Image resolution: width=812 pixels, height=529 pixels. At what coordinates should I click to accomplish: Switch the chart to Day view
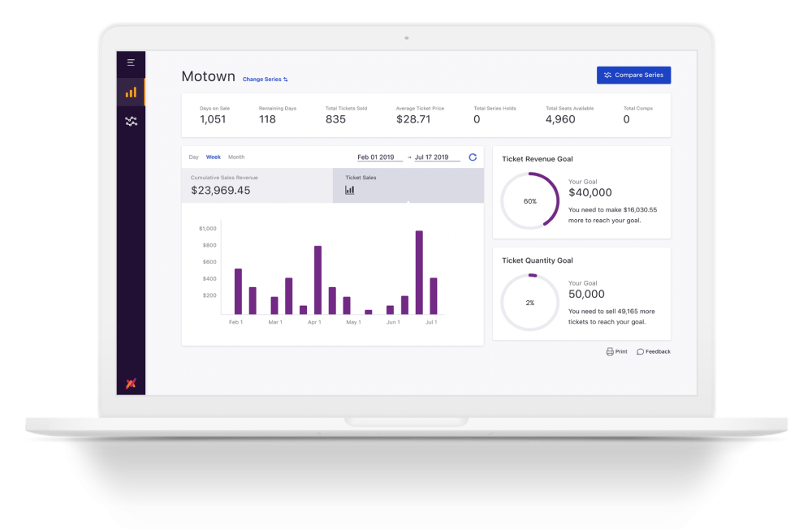pos(193,157)
